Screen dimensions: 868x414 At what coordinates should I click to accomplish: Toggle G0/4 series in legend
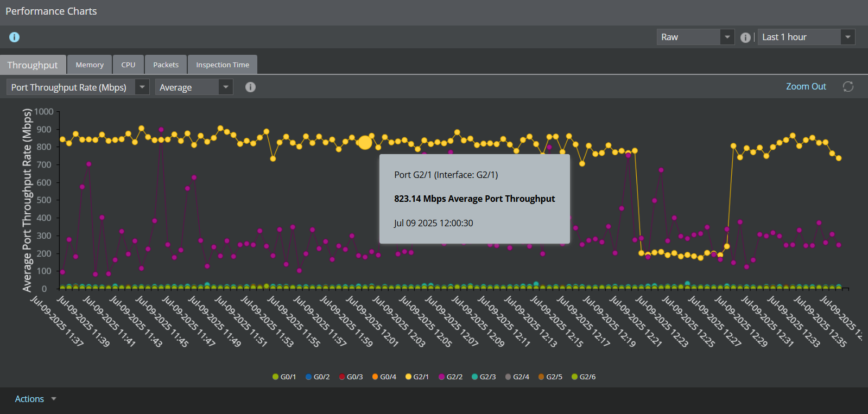coord(384,377)
